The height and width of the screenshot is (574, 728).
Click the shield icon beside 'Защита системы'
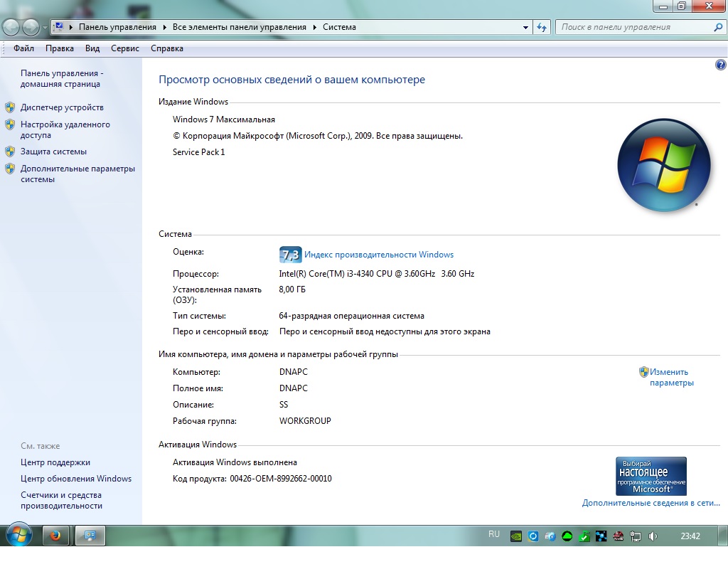pos(10,152)
